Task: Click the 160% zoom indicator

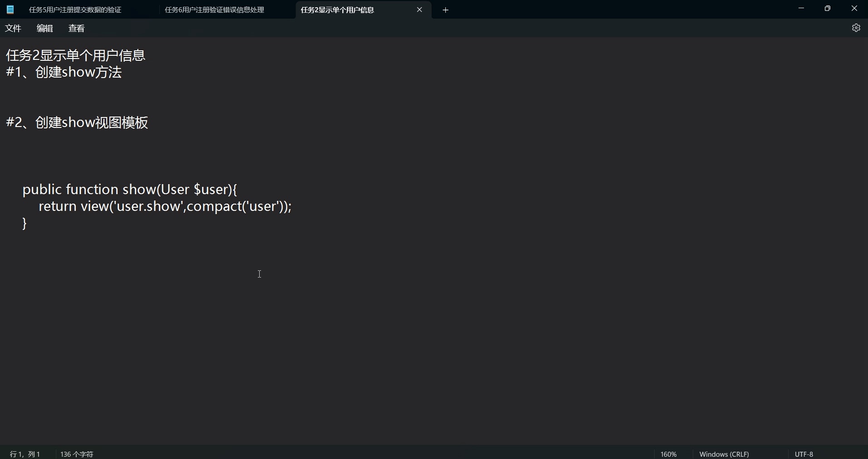Action: (x=668, y=454)
